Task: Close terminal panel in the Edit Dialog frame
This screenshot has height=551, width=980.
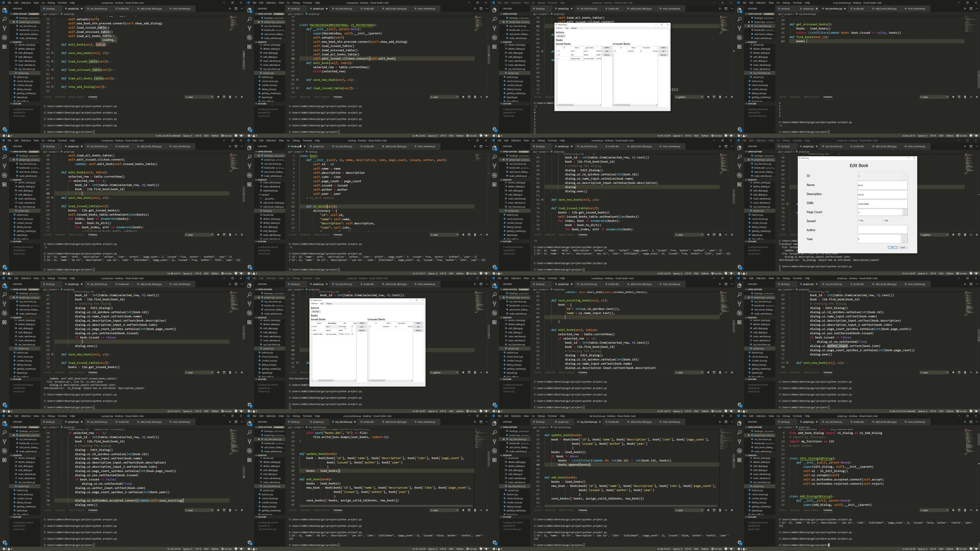Action: coord(977,234)
